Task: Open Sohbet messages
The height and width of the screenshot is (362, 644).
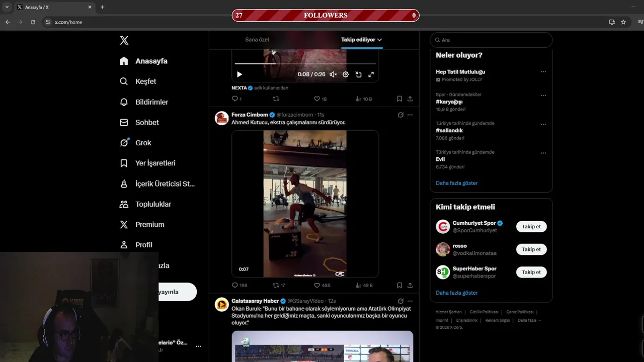Action: coord(139,122)
